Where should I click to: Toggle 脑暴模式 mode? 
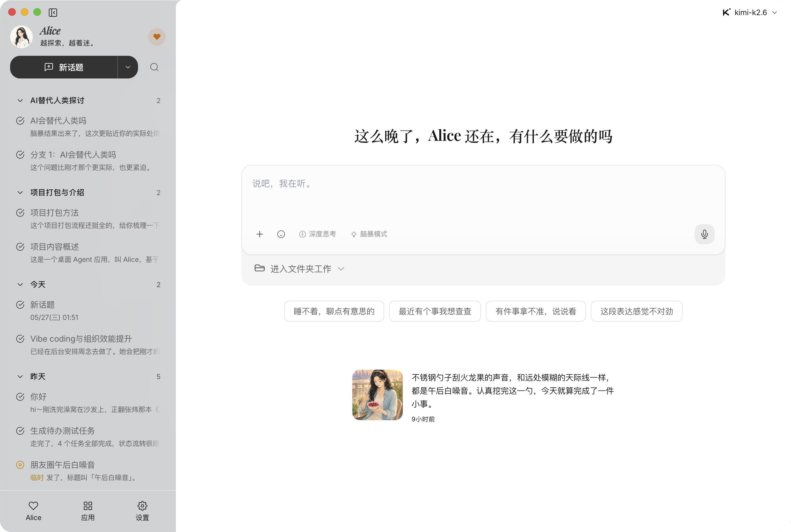[369, 234]
